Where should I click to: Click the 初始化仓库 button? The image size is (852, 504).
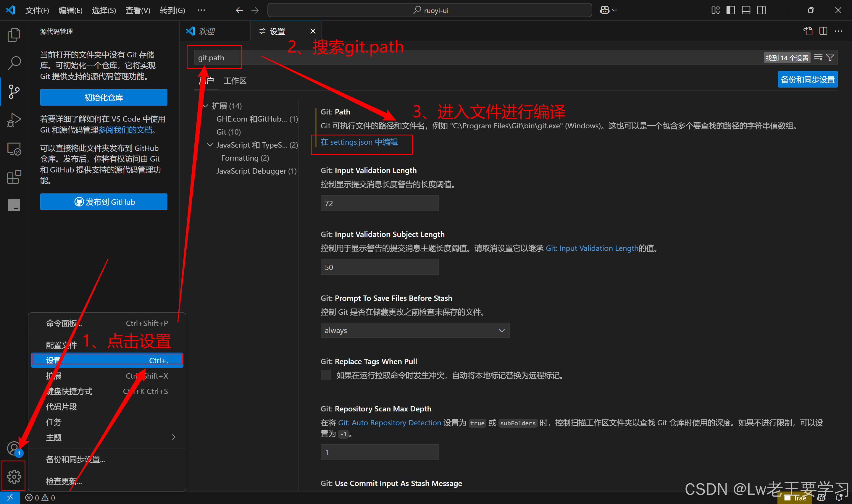click(104, 98)
